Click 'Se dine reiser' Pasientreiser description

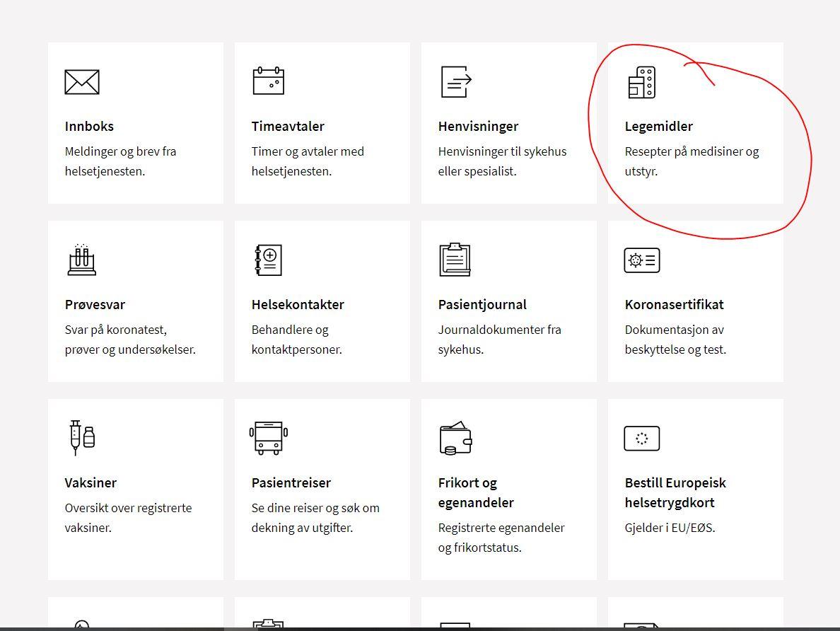tap(315, 518)
